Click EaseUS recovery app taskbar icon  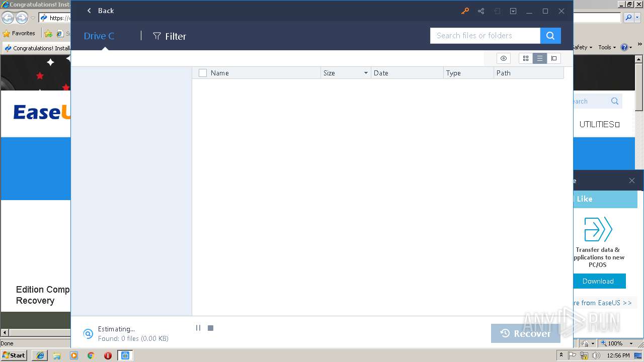click(x=125, y=355)
